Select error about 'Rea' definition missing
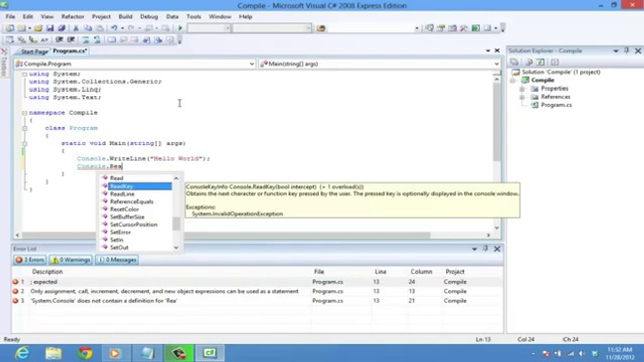The height and width of the screenshot is (362, 644). (x=257, y=301)
